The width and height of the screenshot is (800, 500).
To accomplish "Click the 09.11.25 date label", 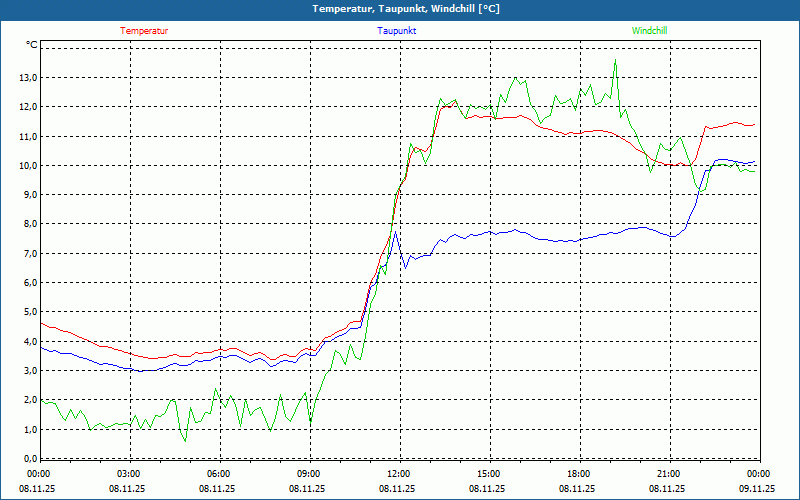I will point(757,489).
